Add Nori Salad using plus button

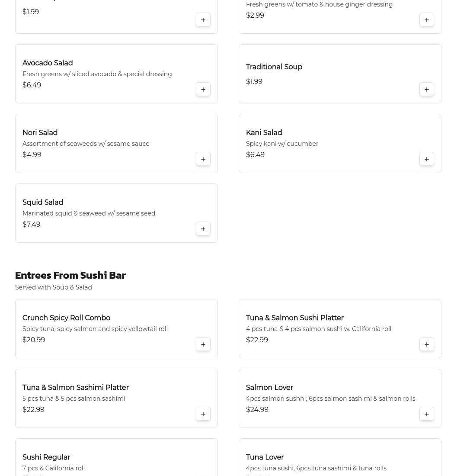203,159
